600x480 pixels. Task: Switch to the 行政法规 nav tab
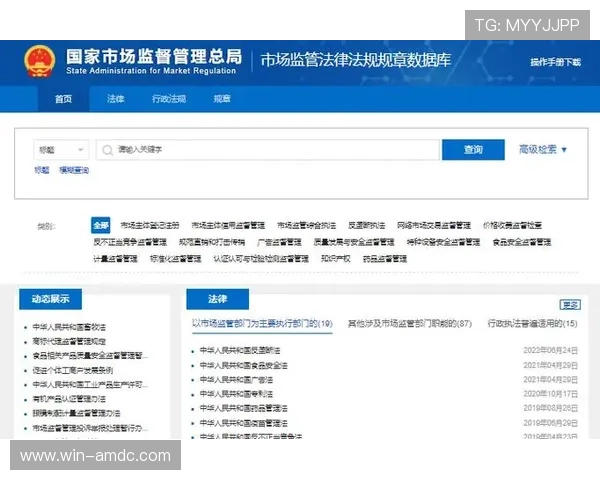[x=169, y=99]
